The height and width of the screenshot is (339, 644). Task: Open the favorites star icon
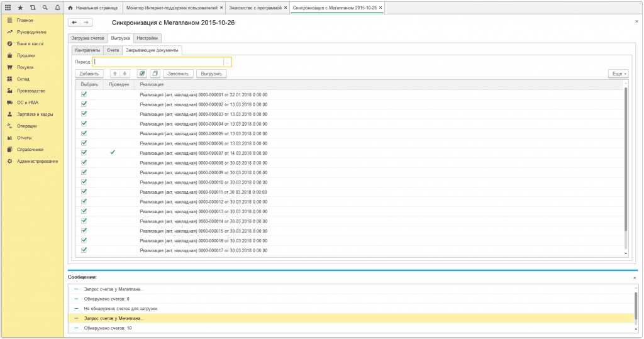(20, 8)
